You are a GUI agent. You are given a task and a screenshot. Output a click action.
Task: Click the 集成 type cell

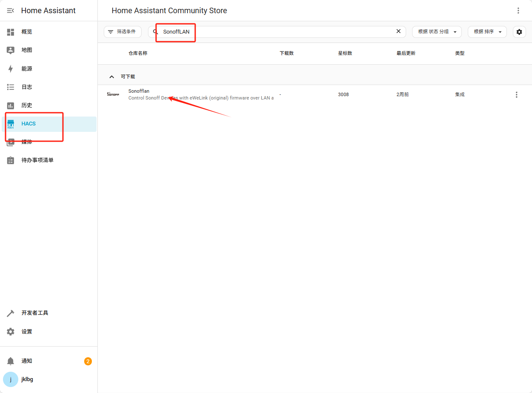(460, 94)
